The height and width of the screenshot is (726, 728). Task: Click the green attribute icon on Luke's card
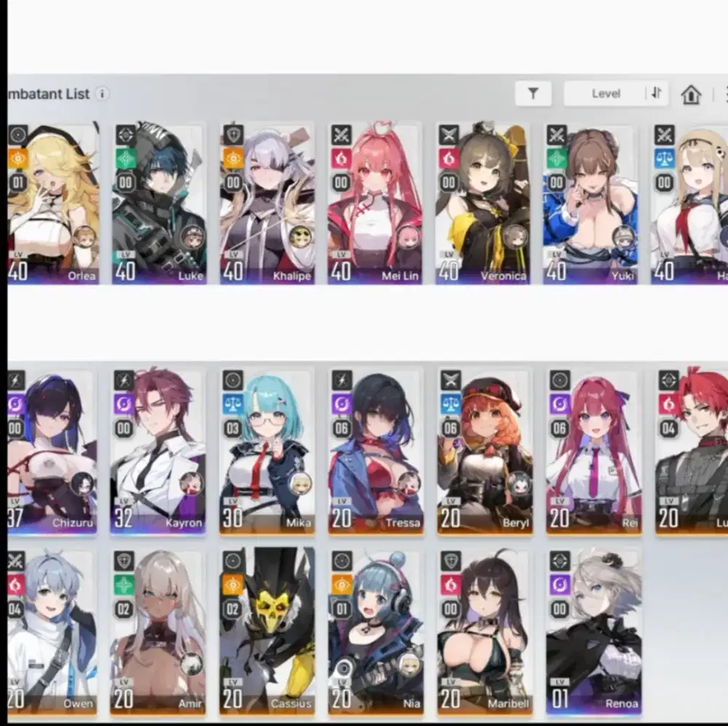pos(125,159)
